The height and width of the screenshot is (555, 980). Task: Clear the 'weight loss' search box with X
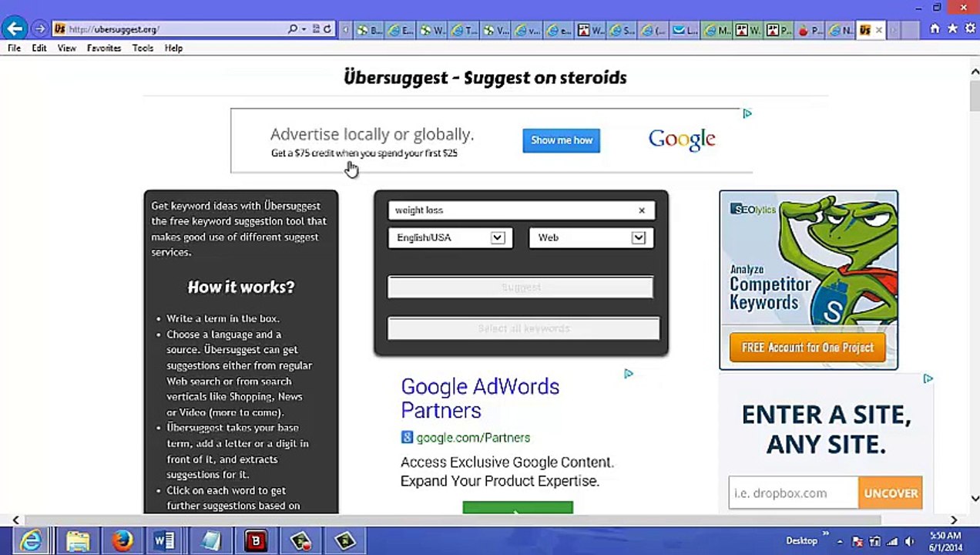pos(642,210)
